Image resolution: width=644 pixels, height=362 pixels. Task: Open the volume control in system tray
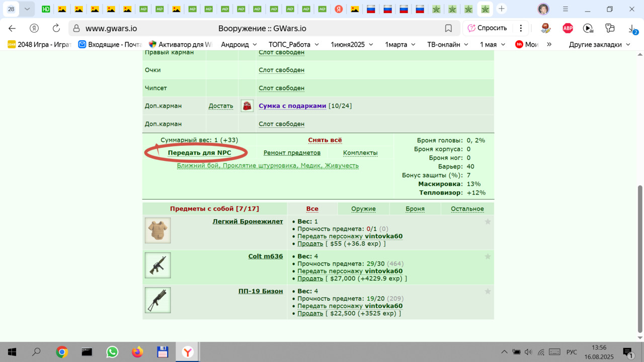click(528, 352)
